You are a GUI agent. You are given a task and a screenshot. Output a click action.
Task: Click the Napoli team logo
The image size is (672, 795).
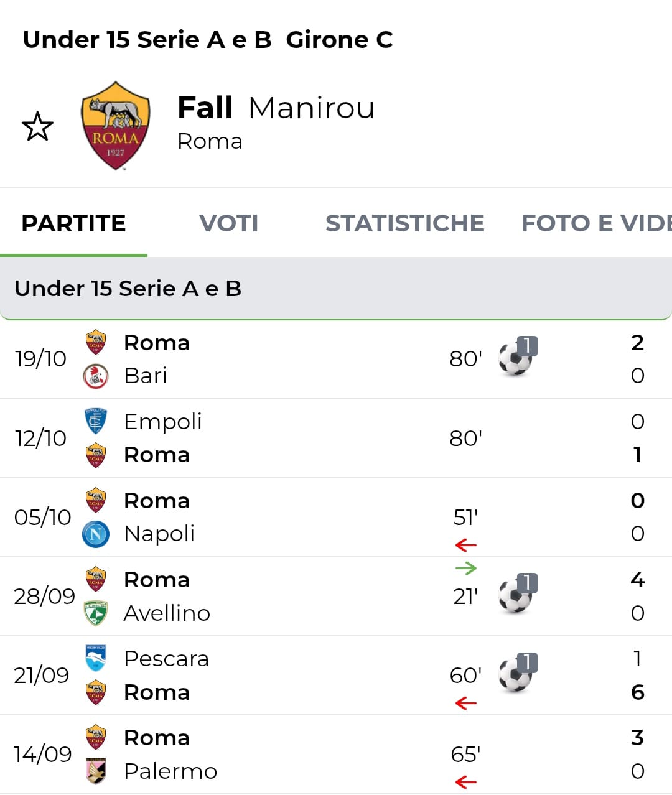point(96,534)
